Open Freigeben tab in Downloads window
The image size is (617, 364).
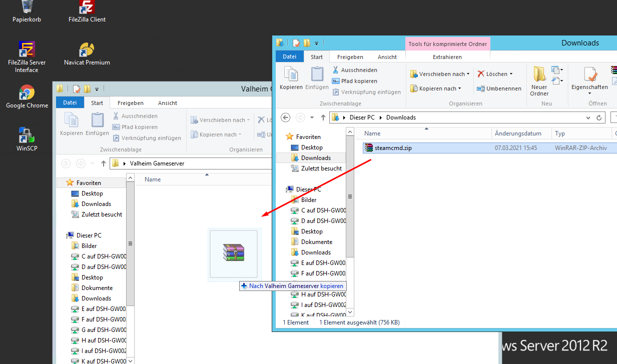pyautogui.click(x=350, y=57)
